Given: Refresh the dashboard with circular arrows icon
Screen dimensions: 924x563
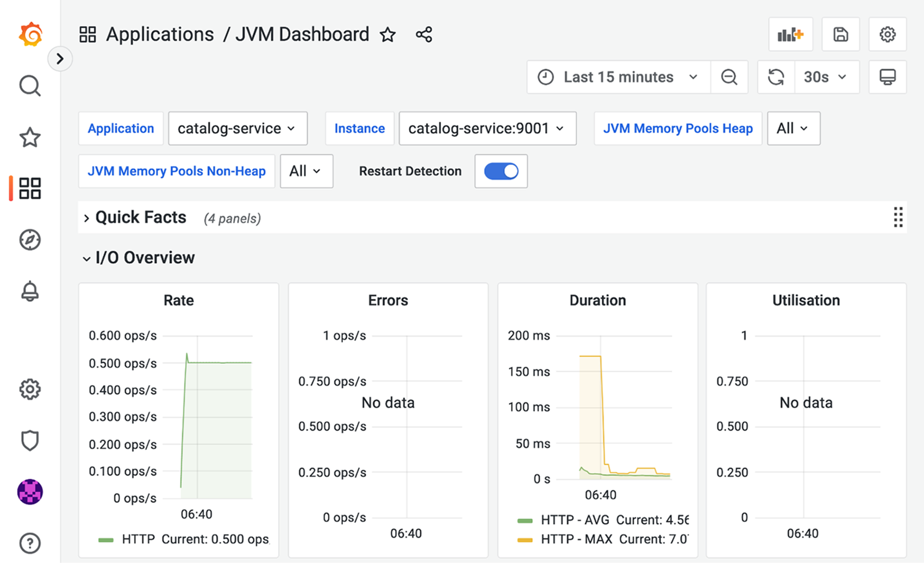Looking at the screenshot, I should coord(776,77).
